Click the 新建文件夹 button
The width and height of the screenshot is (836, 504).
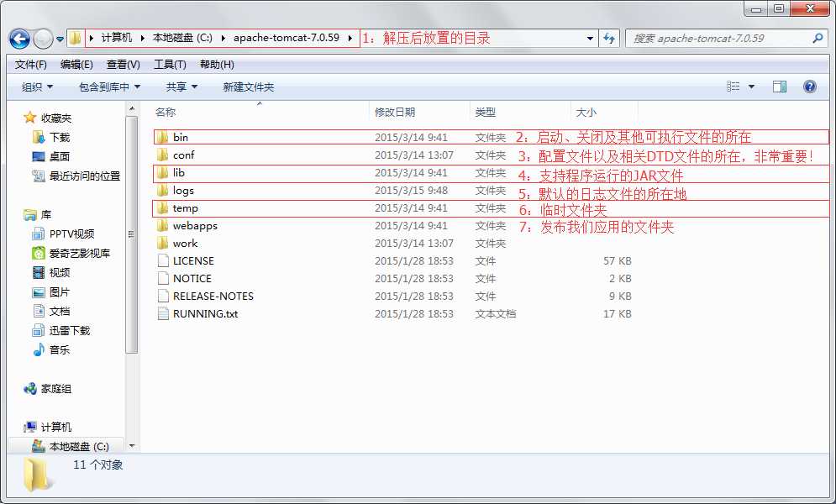click(249, 87)
